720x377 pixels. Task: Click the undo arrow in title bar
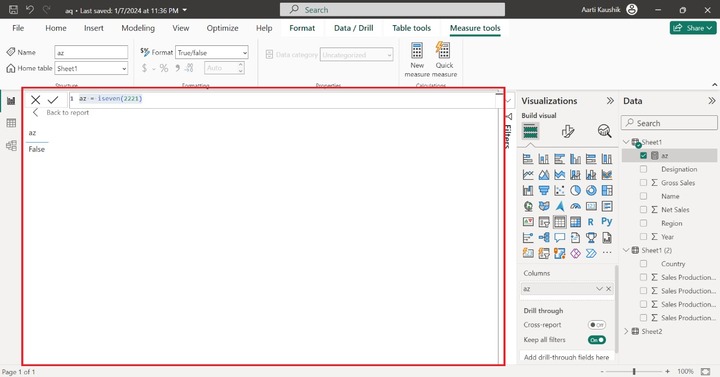[x=30, y=10]
